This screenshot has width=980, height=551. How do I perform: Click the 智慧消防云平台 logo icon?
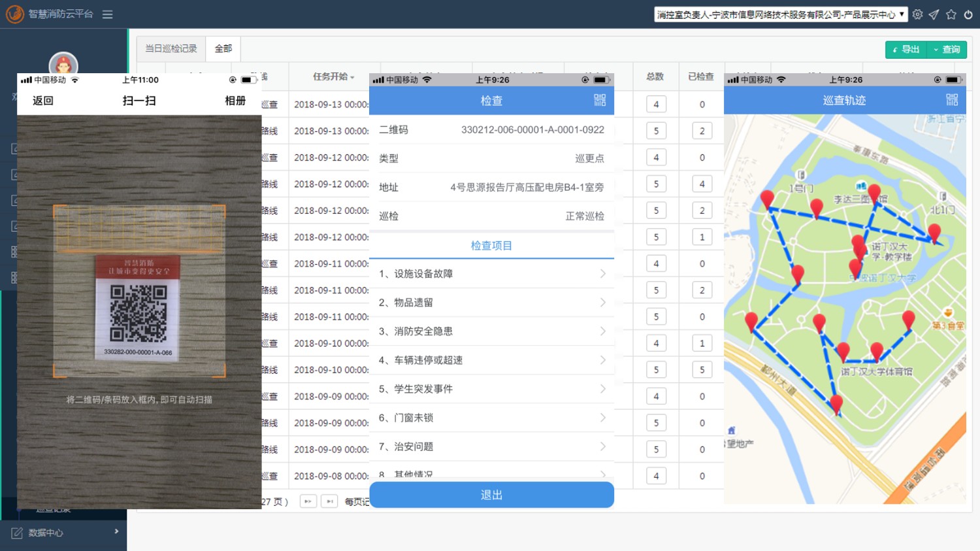[14, 14]
